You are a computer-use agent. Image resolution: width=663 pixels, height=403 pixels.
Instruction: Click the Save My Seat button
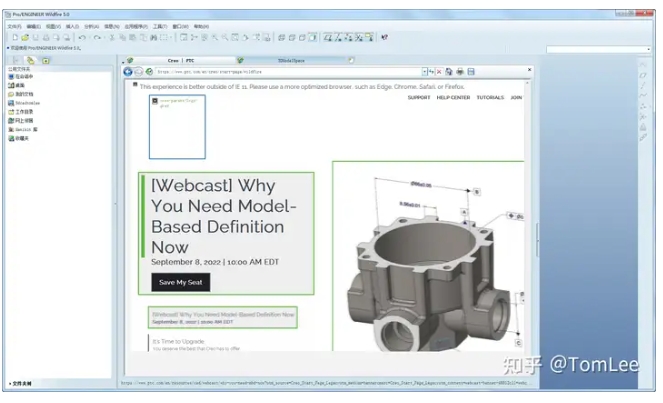pos(181,282)
